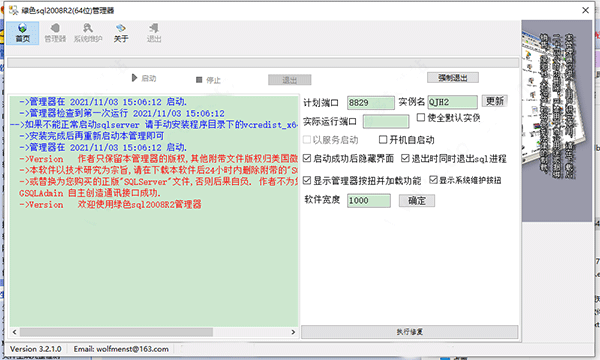Click the 退出 exit toolbar icon
The height and width of the screenshot is (360, 600).
154,33
